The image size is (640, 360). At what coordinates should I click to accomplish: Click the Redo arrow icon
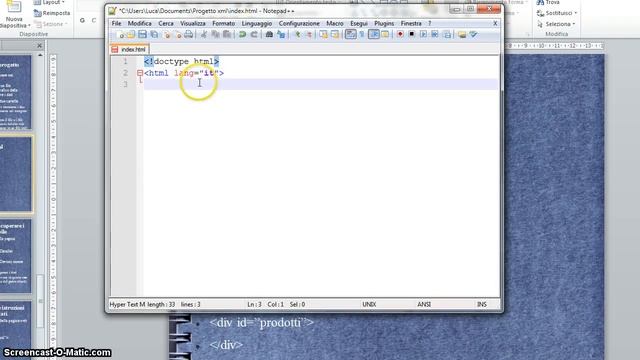click(254, 35)
